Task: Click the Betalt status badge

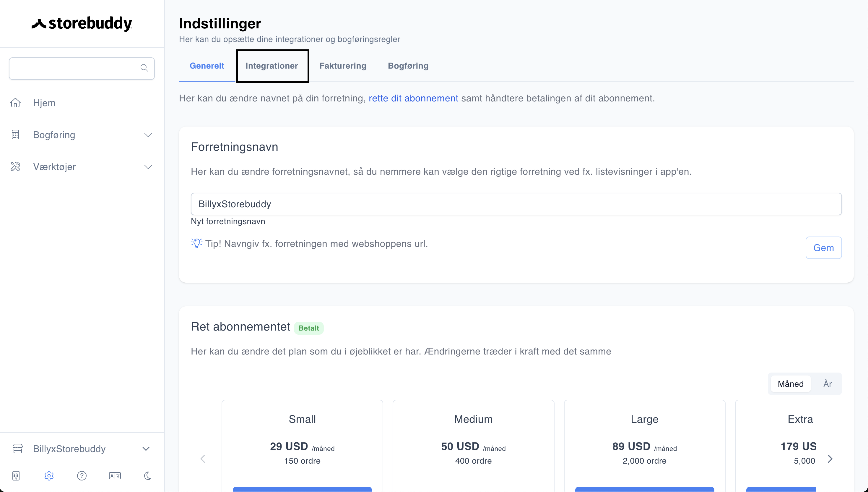Action: coord(308,328)
